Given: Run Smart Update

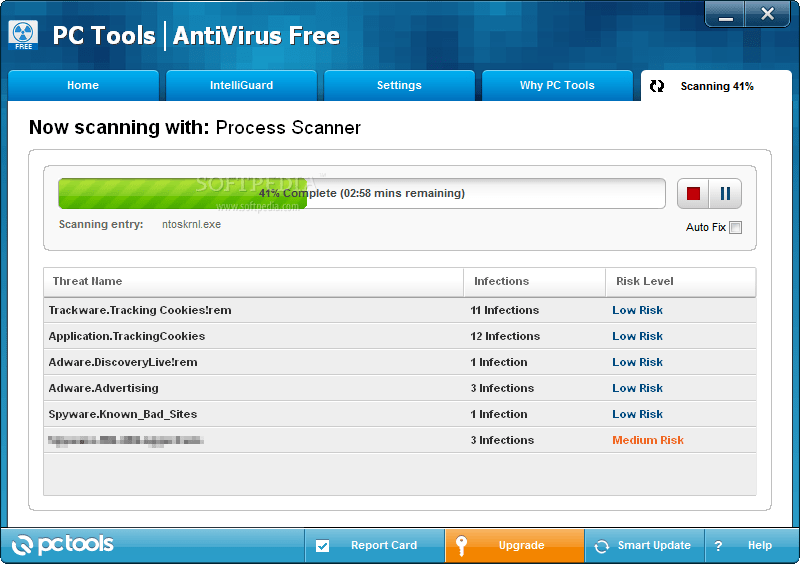Looking at the screenshot, I should (x=644, y=545).
